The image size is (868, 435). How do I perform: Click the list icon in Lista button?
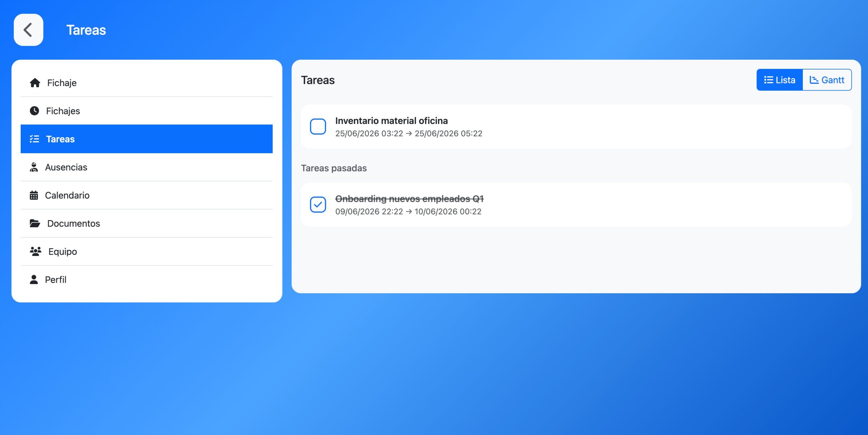point(768,80)
